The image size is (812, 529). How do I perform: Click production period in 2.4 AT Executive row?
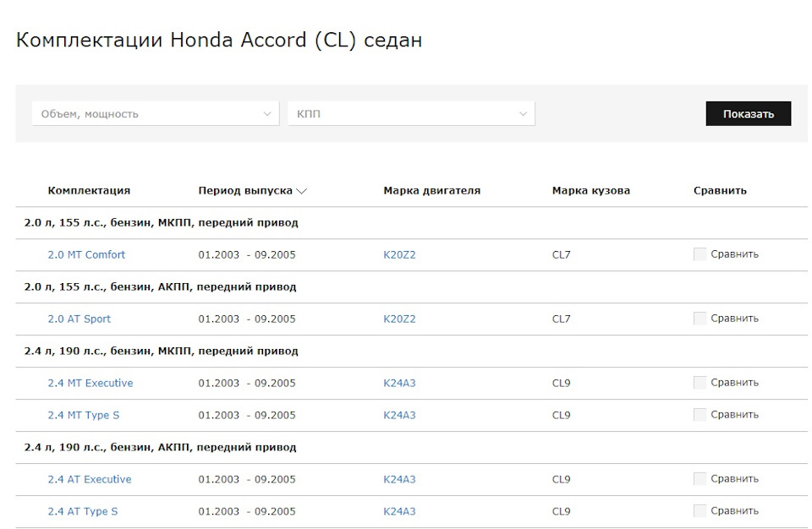[x=247, y=479]
